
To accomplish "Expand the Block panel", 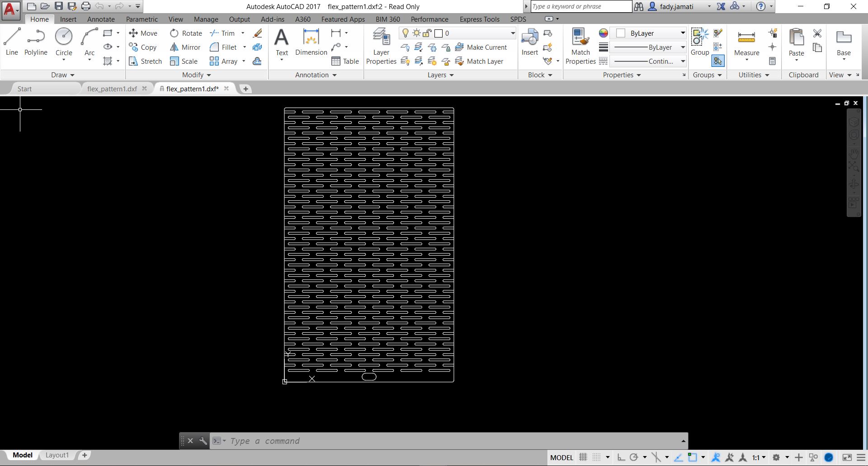I will point(540,75).
